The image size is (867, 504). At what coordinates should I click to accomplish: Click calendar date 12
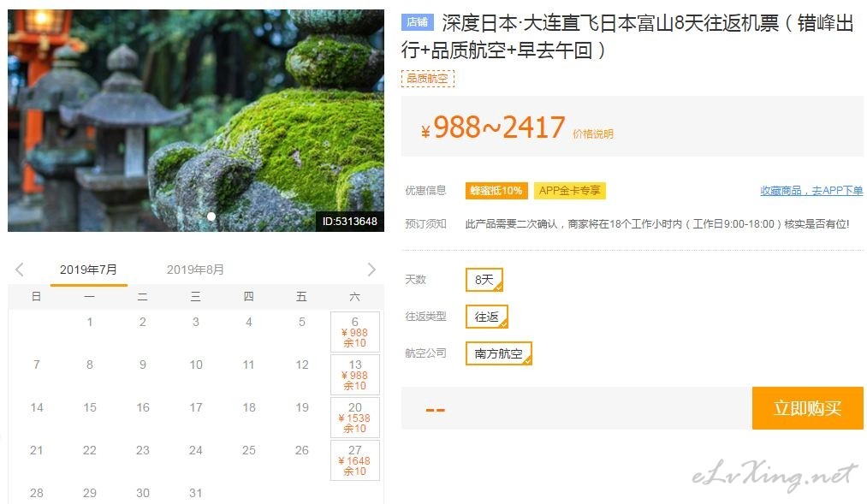click(x=302, y=365)
